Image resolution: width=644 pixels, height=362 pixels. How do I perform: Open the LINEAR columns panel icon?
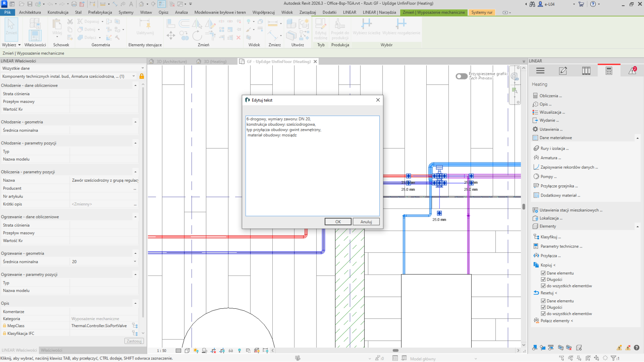(586, 71)
